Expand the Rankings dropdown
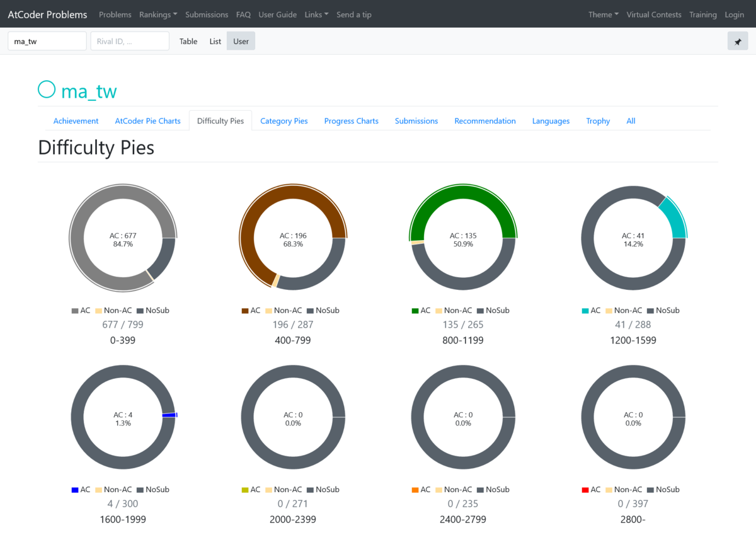This screenshot has height=552, width=756. click(158, 14)
